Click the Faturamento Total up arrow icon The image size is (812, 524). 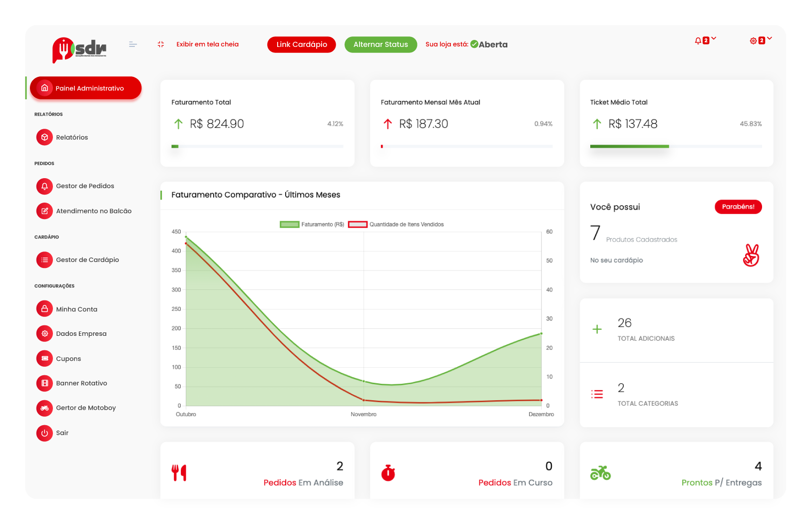(178, 124)
